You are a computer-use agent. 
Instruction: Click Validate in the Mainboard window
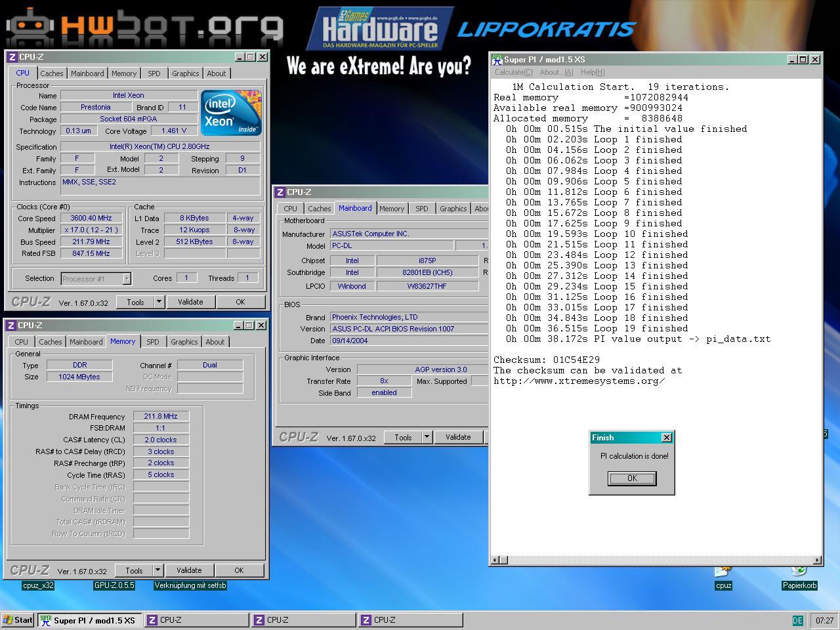(x=458, y=437)
